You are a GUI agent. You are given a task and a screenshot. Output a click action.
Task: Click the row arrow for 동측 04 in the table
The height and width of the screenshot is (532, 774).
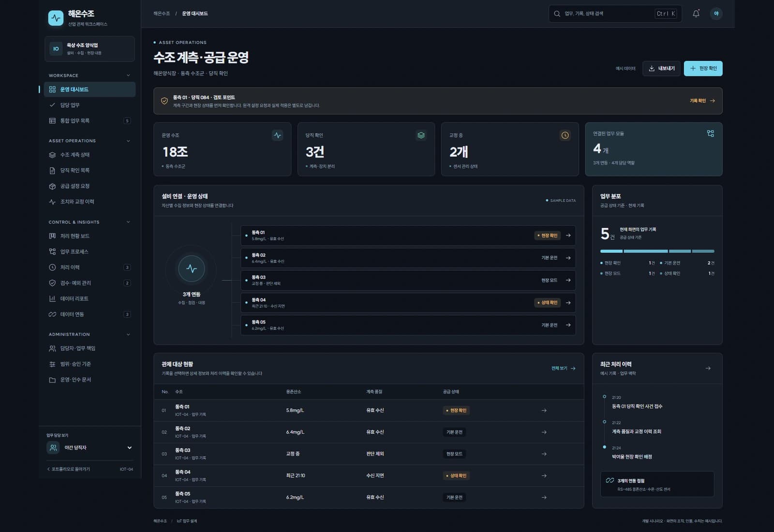[544, 475]
